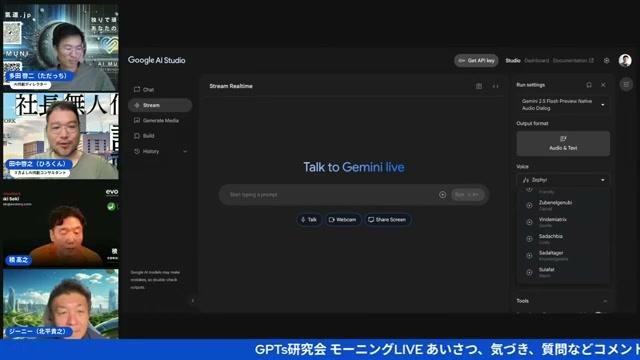This screenshot has height=360, width=640.
Task: Open the settings gear icon
Action: coord(607,60)
